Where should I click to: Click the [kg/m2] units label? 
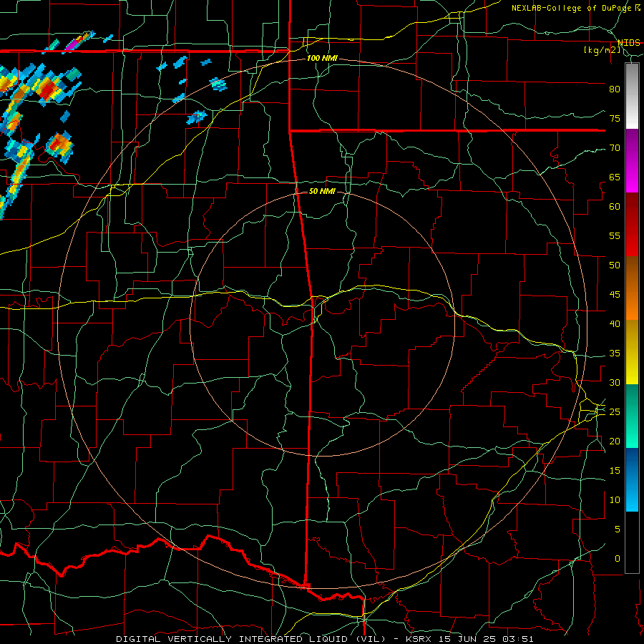(x=602, y=50)
